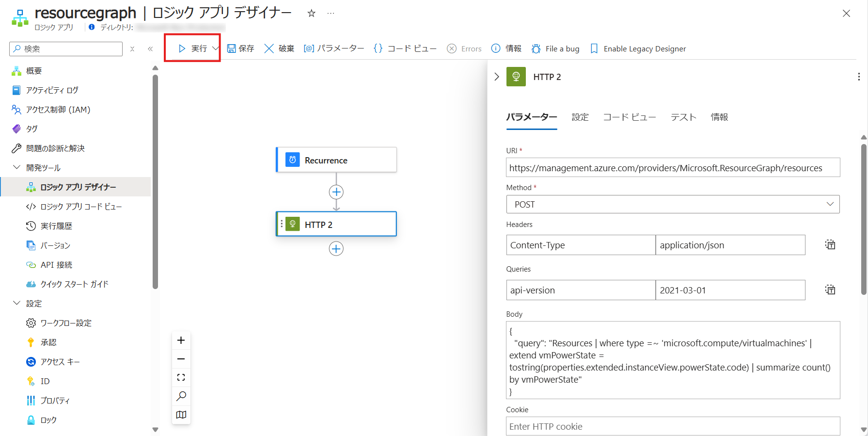Click File a bug

[555, 48]
